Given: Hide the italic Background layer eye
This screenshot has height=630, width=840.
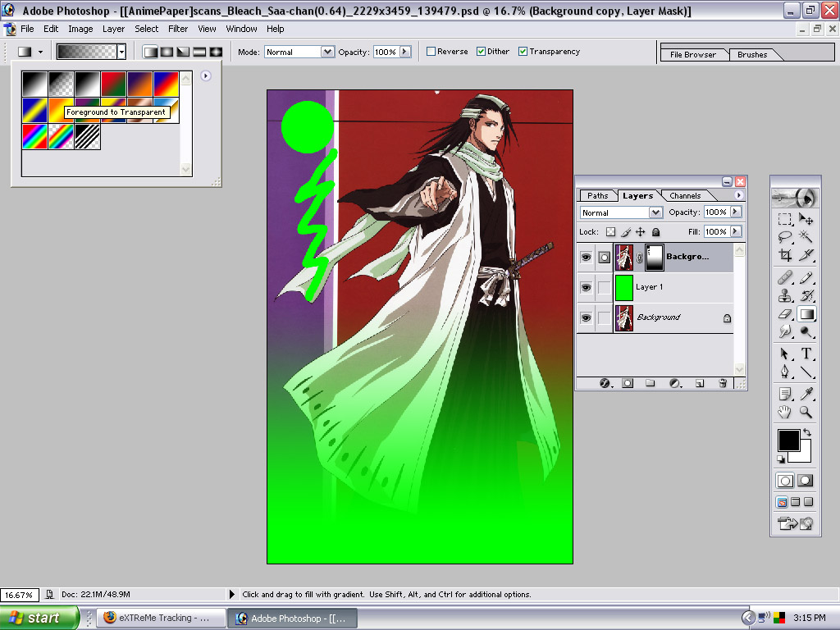Looking at the screenshot, I should click(x=586, y=317).
